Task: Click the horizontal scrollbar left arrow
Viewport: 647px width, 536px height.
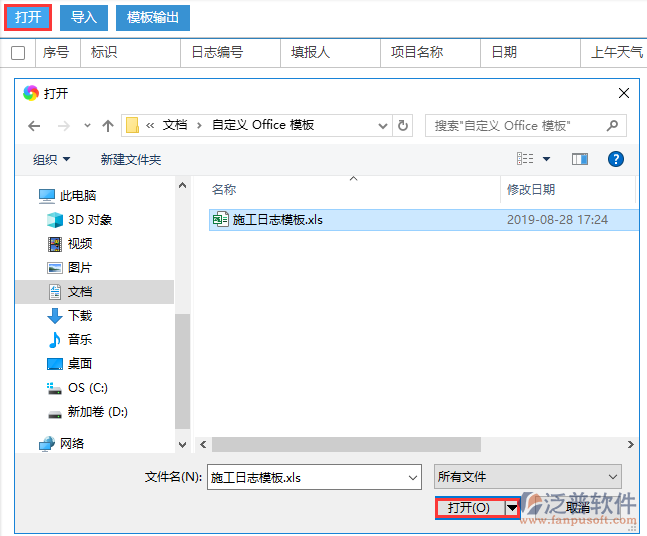Action: [x=203, y=444]
